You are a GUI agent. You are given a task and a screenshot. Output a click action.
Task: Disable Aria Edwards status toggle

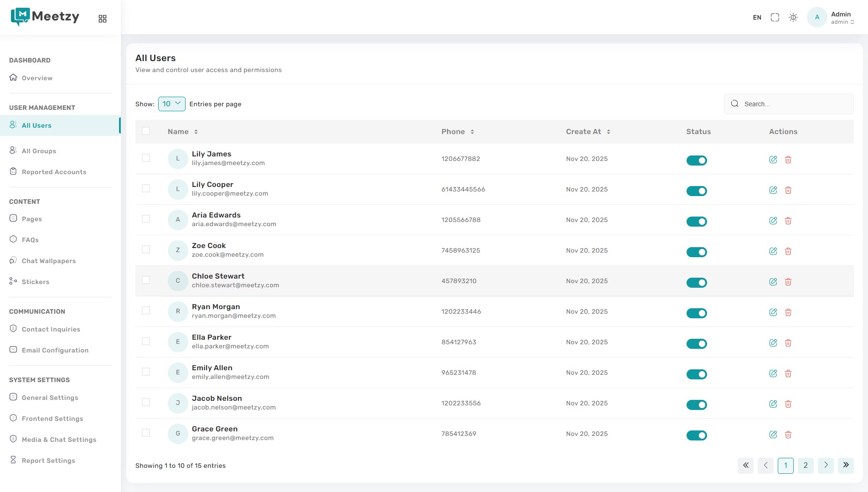(696, 222)
